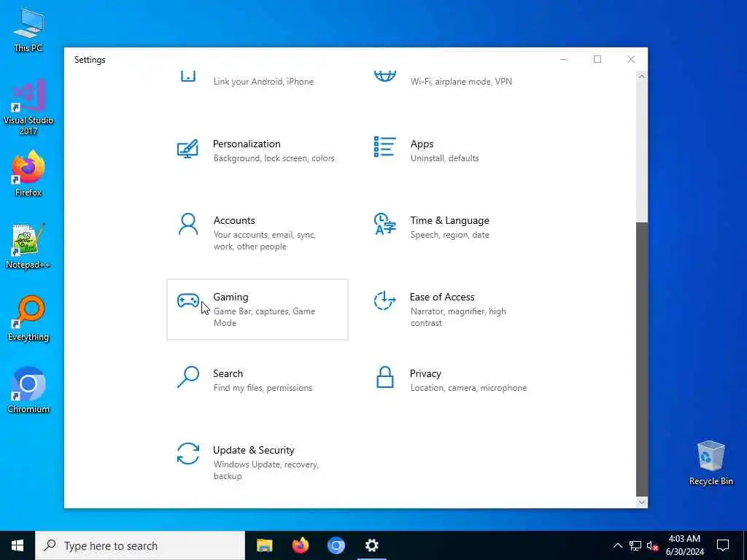Maximize the Settings window
Viewport: 747px width, 560px height.
coord(597,59)
